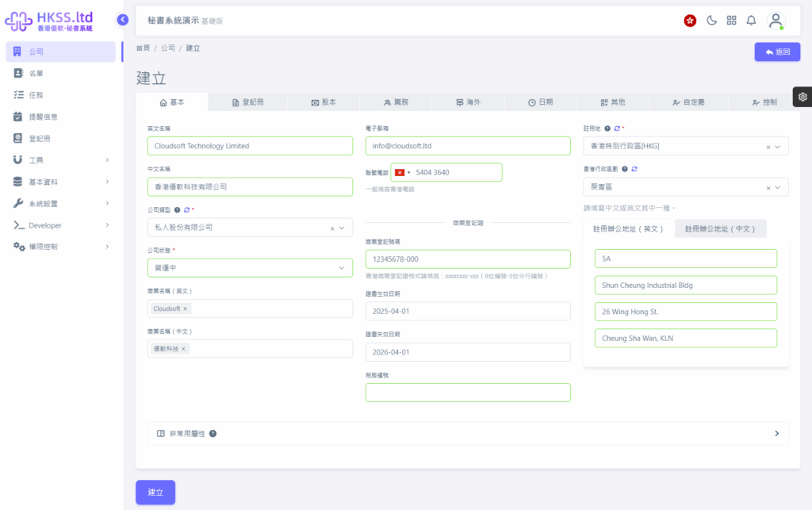Switch to the 登記冊 tab
The height and width of the screenshot is (510, 812).
[x=247, y=102]
